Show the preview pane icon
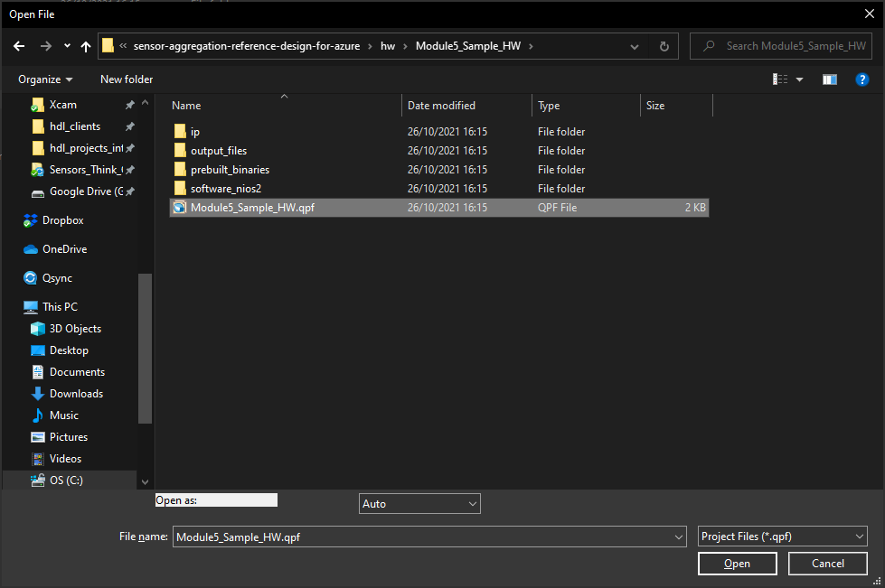 pyautogui.click(x=829, y=79)
